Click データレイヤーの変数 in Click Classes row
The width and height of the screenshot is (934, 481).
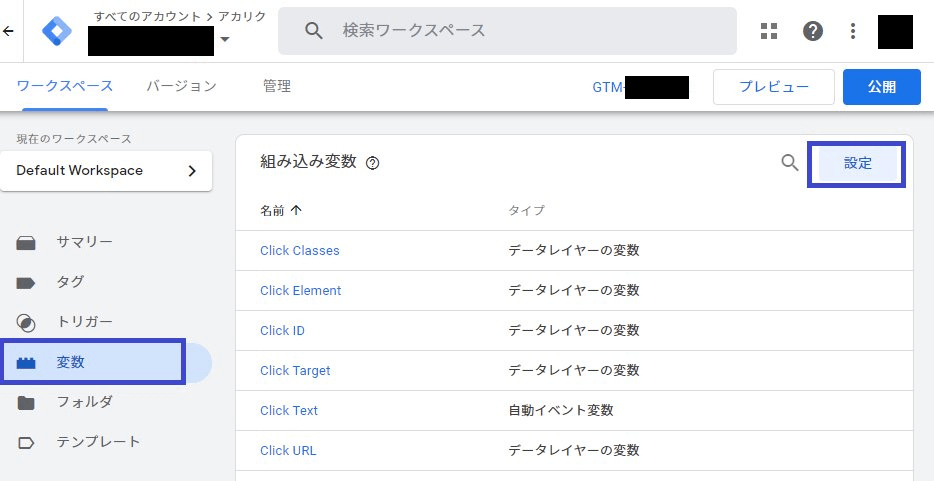tap(574, 250)
